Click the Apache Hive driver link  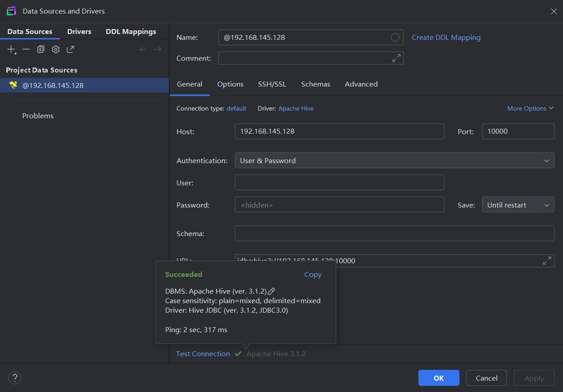(x=296, y=108)
